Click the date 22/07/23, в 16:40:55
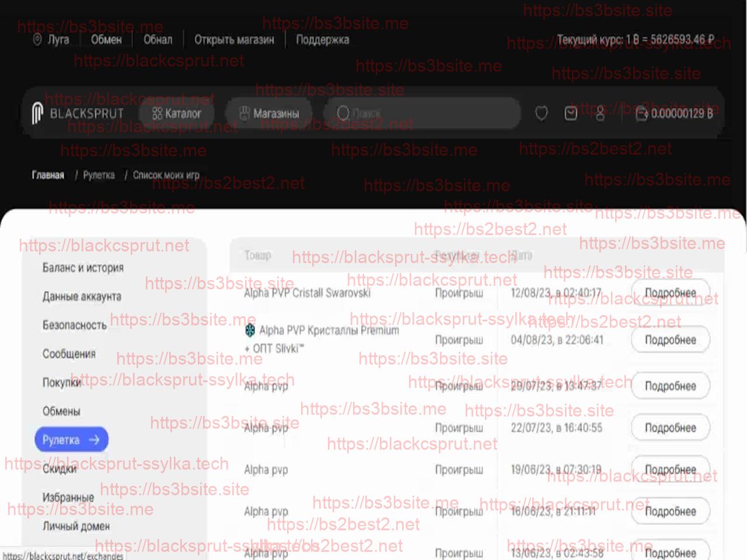 pos(556,428)
